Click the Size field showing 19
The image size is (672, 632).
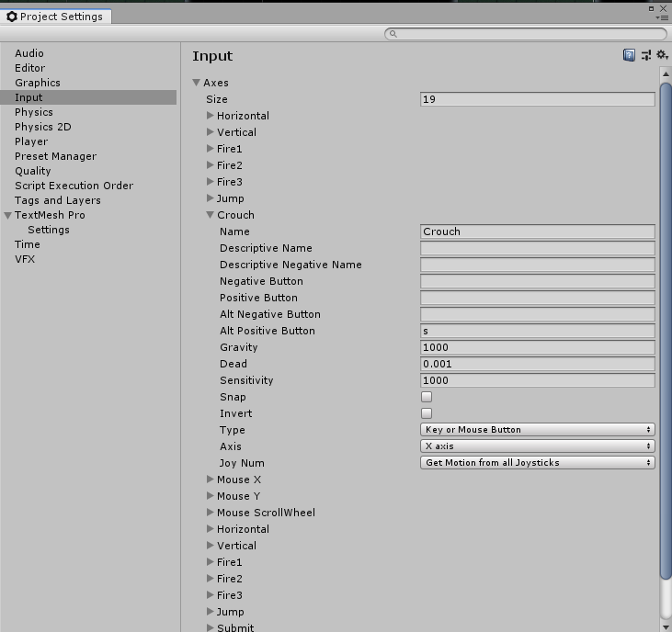pos(538,99)
